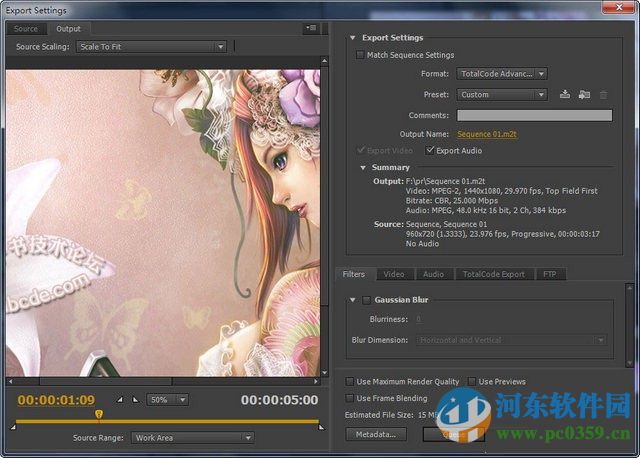Close the Export Settings window
Screen dimensions: 640x458
coord(618,7)
